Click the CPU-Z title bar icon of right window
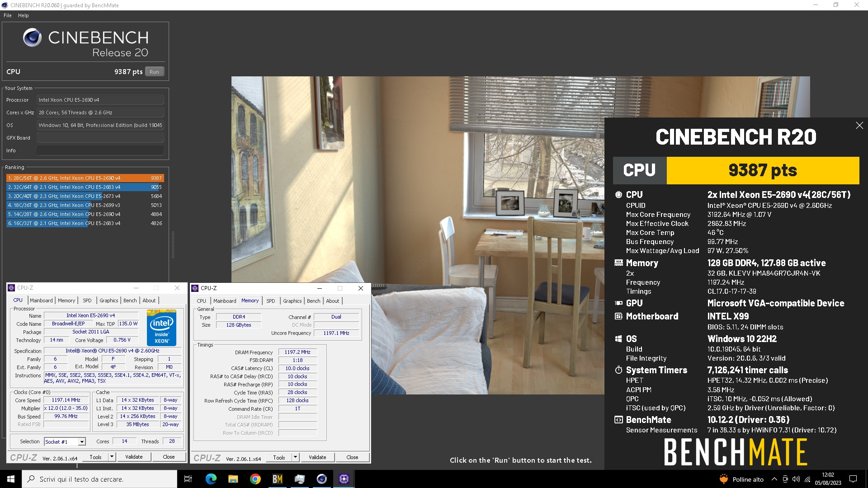The width and height of the screenshot is (868, 488). [195, 288]
